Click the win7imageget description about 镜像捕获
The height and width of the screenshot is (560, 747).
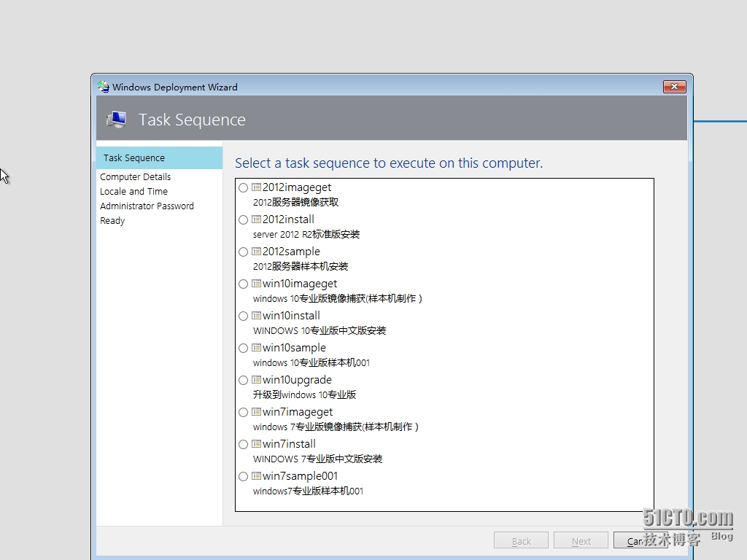click(336, 427)
